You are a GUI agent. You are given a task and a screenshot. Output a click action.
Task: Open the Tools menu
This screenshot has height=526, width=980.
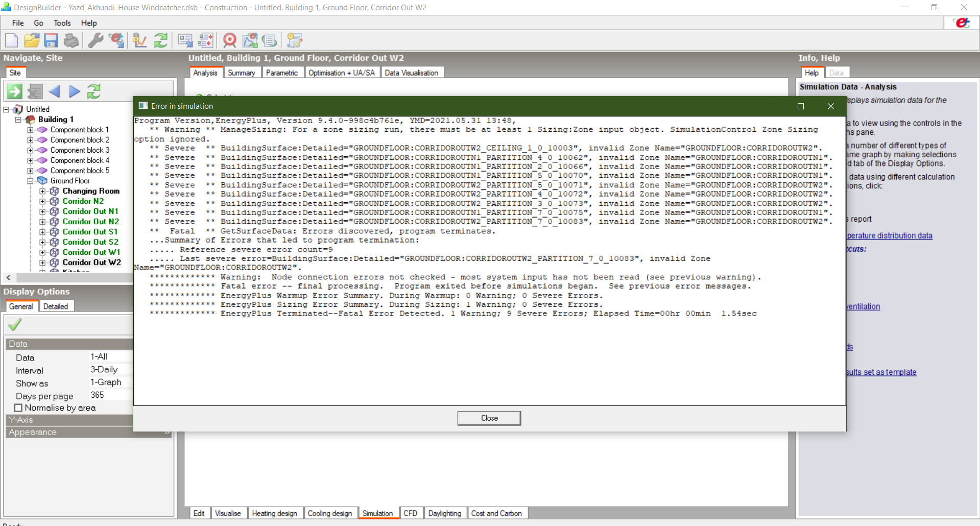pyautogui.click(x=62, y=23)
